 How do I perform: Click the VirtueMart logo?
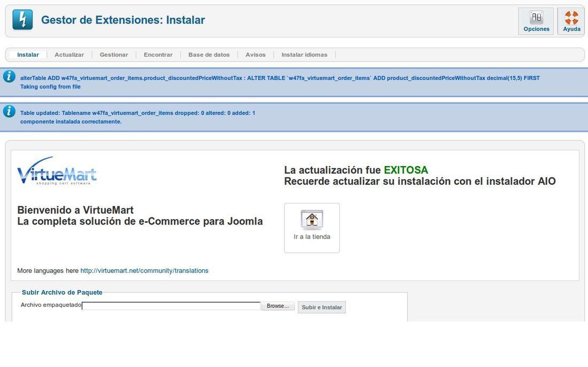[x=57, y=171]
